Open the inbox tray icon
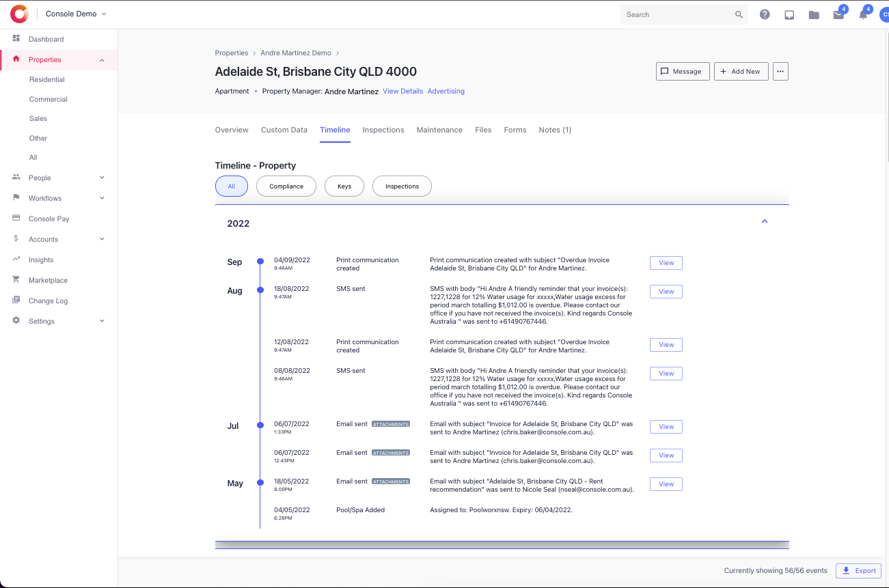Screen dimensions: 889x588 [789, 14]
